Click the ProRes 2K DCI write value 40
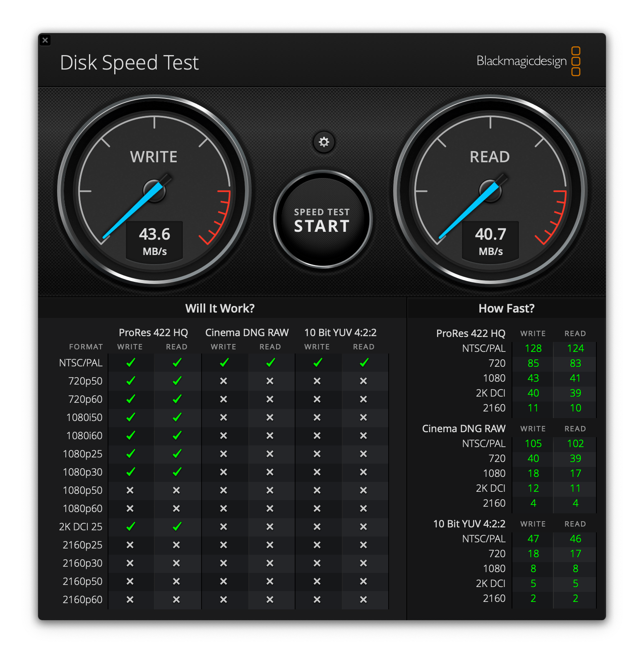The width and height of the screenshot is (644, 664). tap(533, 393)
